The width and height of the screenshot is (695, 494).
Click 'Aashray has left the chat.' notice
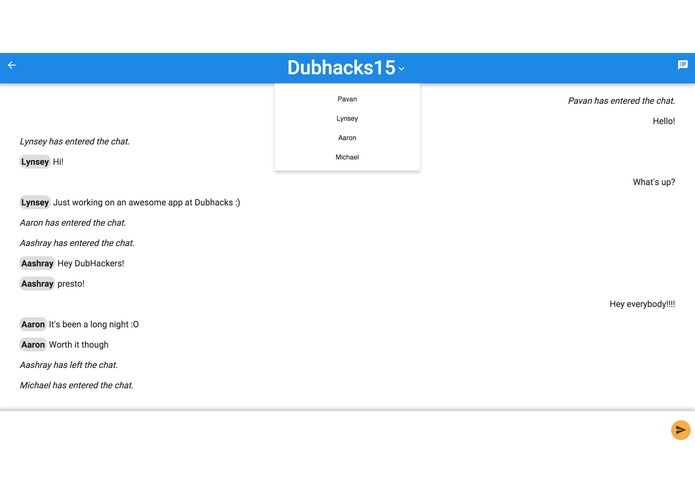69,365
